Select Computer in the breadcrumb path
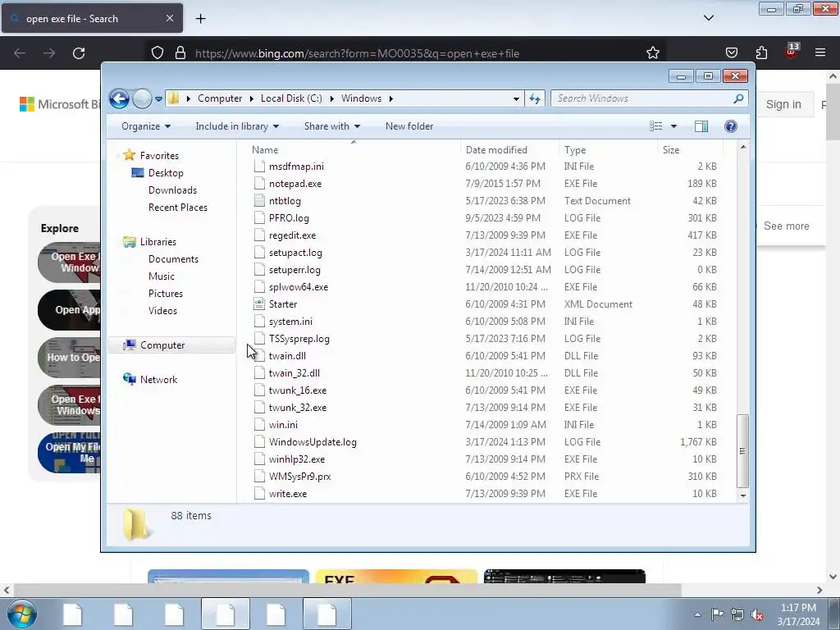Viewport: 840px width, 630px height. click(220, 98)
